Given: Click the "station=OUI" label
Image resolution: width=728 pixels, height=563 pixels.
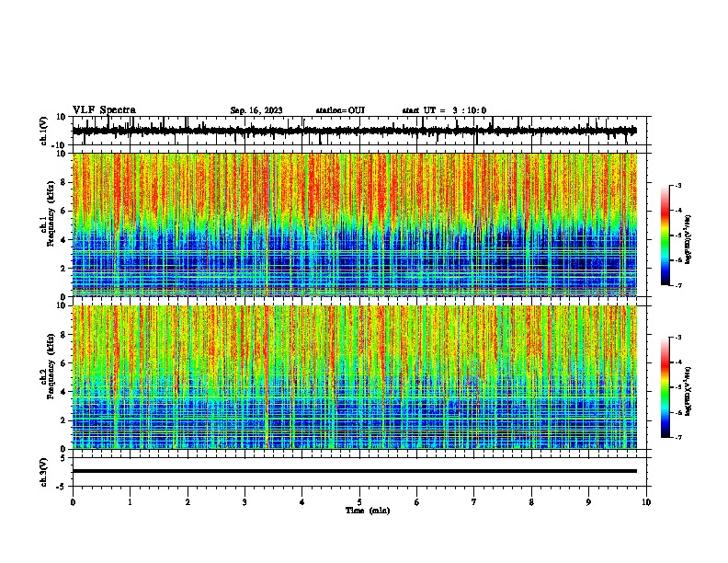Looking at the screenshot, I should [x=340, y=110].
